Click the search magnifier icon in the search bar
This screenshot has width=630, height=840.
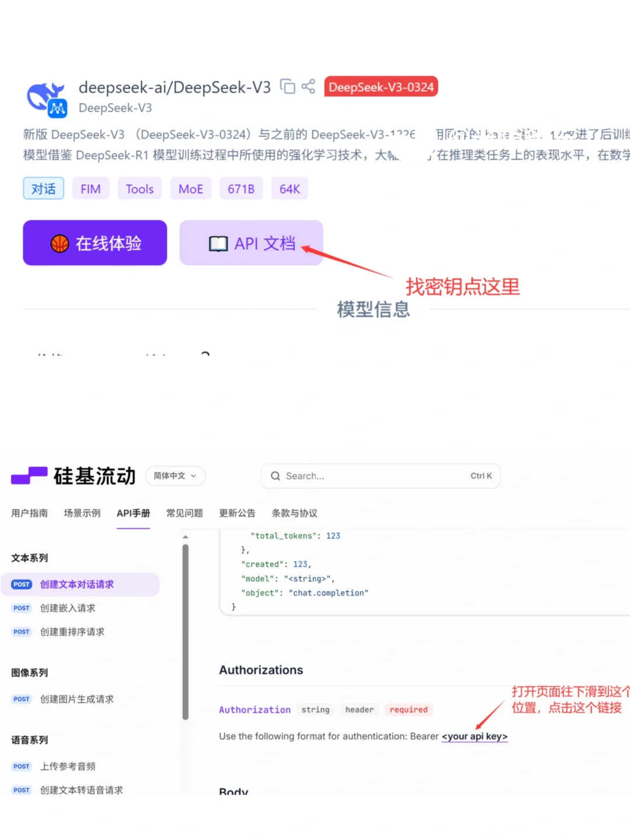pyautogui.click(x=275, y=476)
